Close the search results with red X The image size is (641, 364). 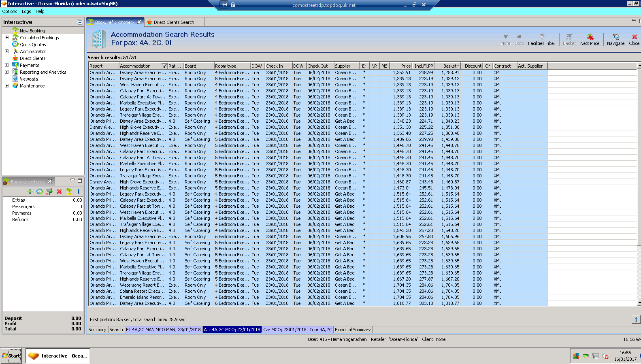634,36
